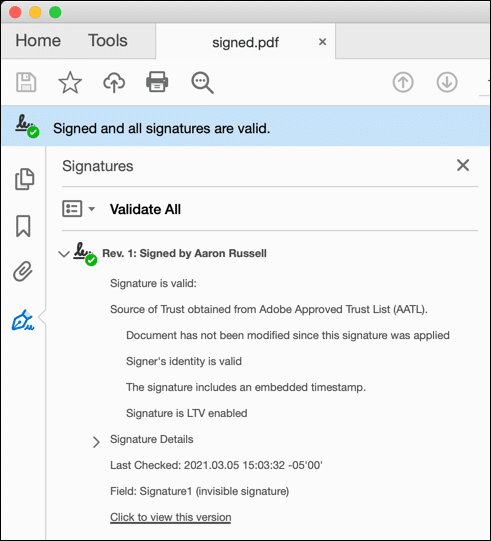
Task: Upload the file via cloud icon
Action: tap(114, 82)
